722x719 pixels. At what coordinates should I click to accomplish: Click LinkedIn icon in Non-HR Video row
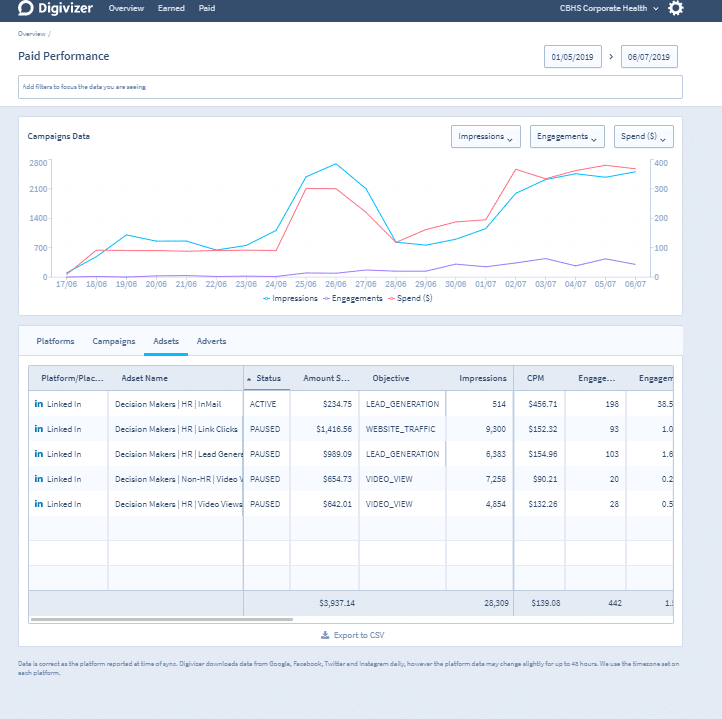[x=39, y=479]
